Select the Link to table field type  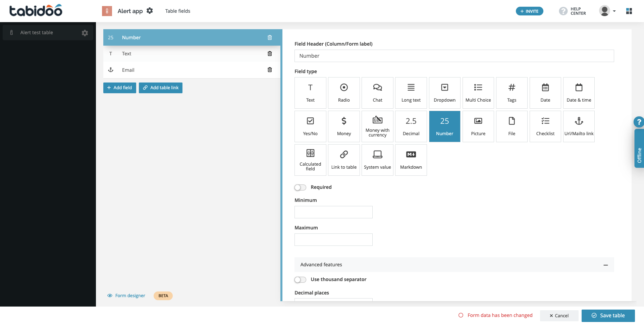point(344,160)
